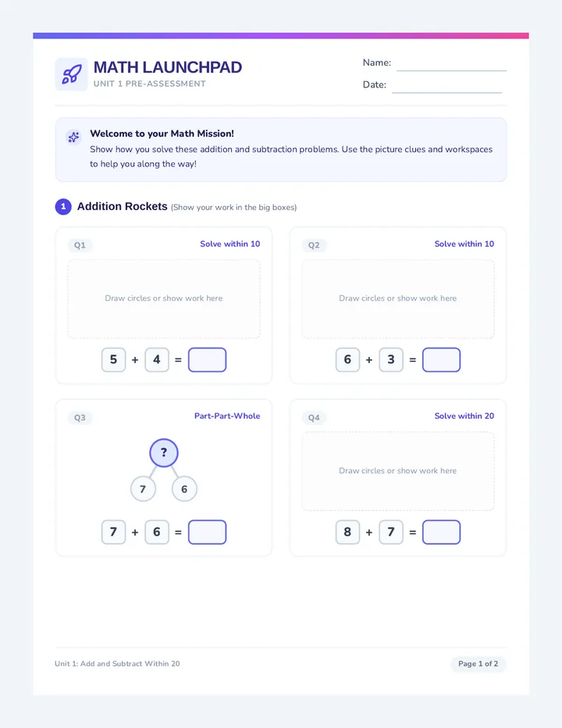Click the Math Launchpad title
562x728 pixels.
tap(168, 67)
